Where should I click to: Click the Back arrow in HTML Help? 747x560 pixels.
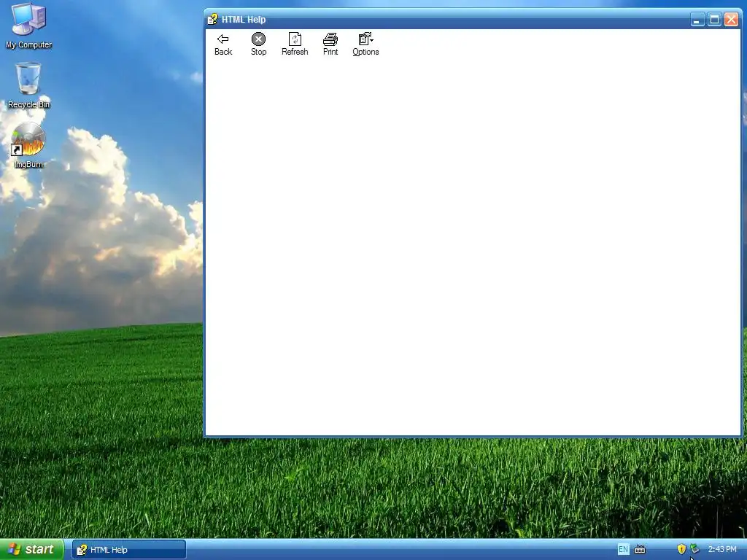pyautogui.click(x=223, y=44)
